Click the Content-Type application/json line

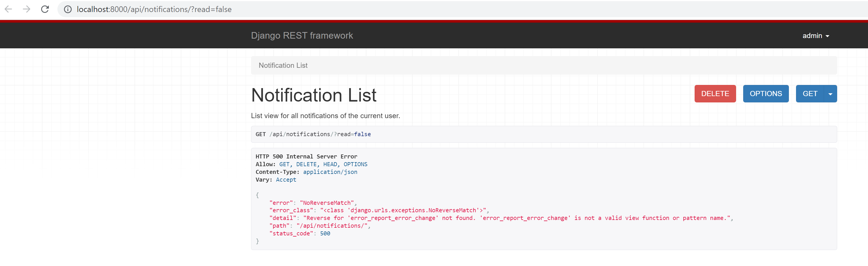click(x=306, y=172)
